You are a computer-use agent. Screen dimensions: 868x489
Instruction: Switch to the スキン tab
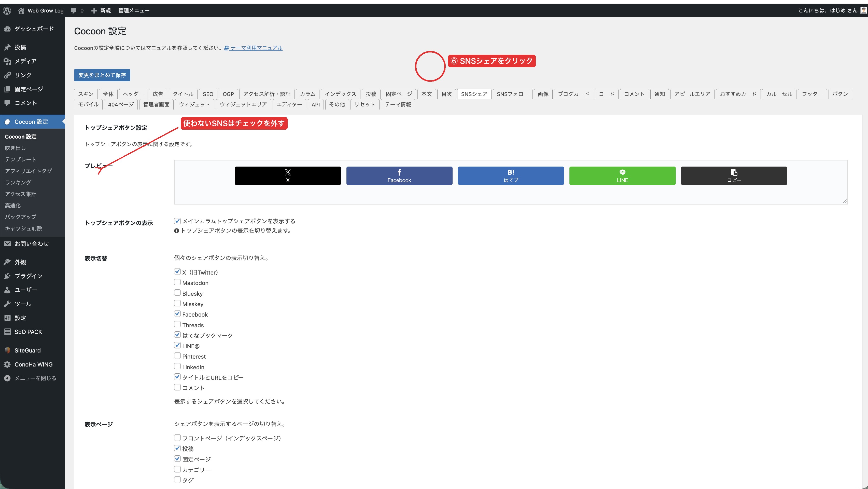pyautogui.click(x=86, y=94)
